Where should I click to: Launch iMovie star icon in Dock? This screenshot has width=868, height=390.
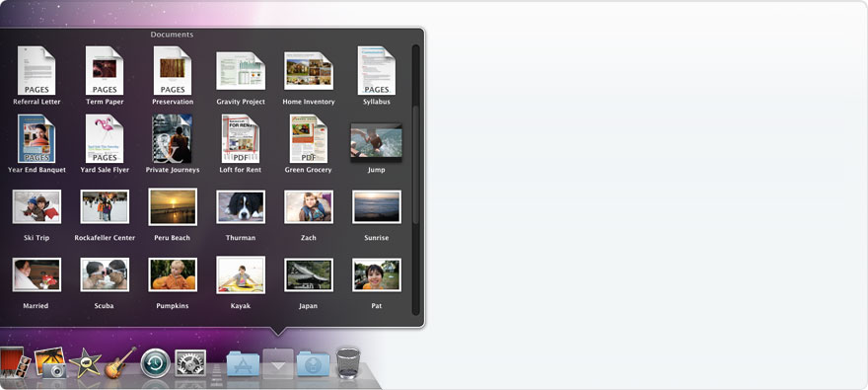85,363
